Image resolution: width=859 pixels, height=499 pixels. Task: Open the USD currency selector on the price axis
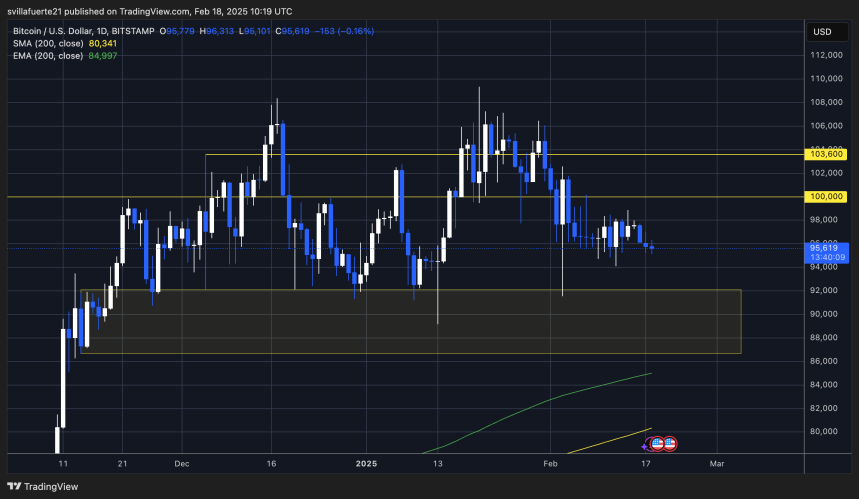point(822,32)
